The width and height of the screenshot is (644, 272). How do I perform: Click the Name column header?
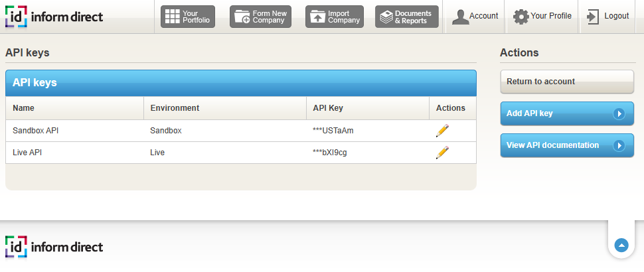24,108
